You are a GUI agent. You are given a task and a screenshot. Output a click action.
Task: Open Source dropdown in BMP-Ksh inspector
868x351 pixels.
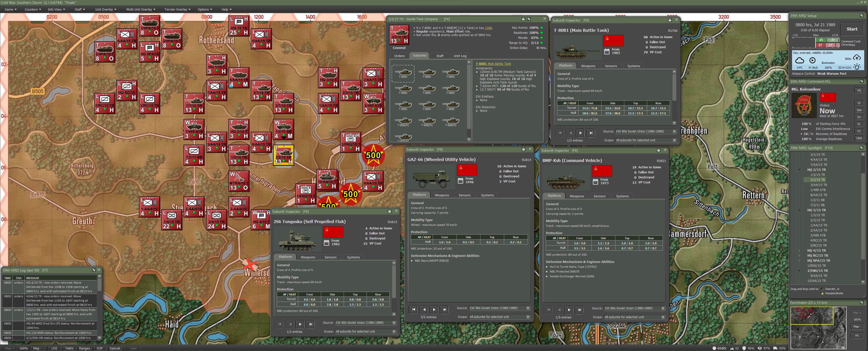(x=635, y=308)
